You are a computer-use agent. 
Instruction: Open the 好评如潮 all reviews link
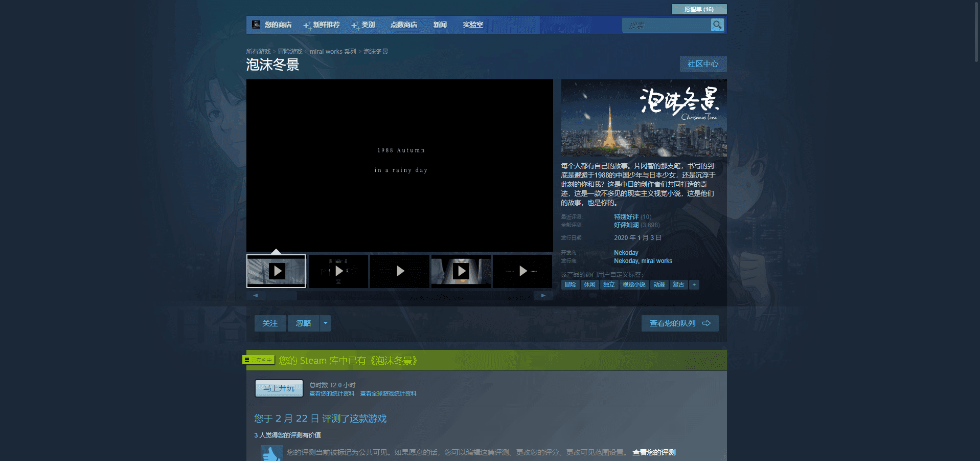pyautogui.click(x=626, y=225)
